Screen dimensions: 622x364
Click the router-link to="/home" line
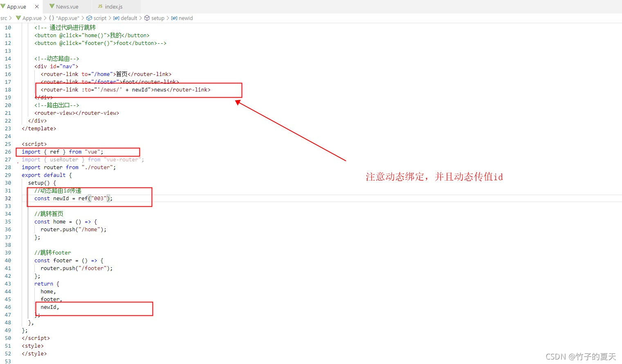click(x=106, y=74)
